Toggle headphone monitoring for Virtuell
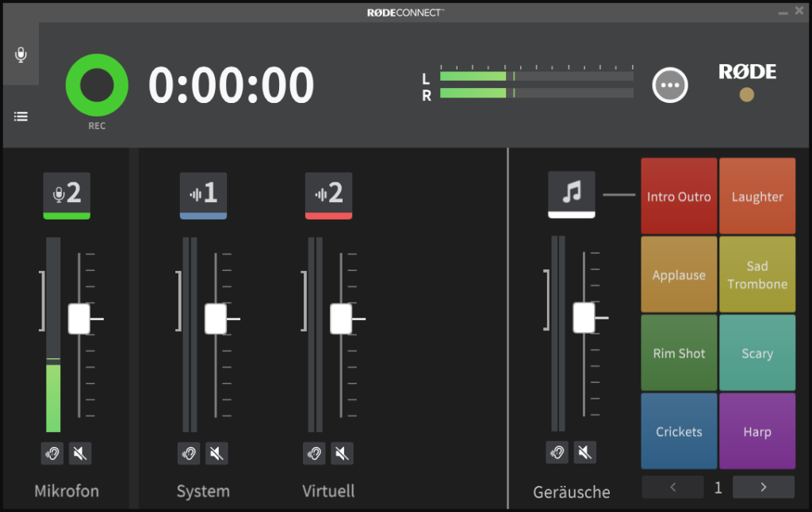812x512 pixels. point(314,453)
